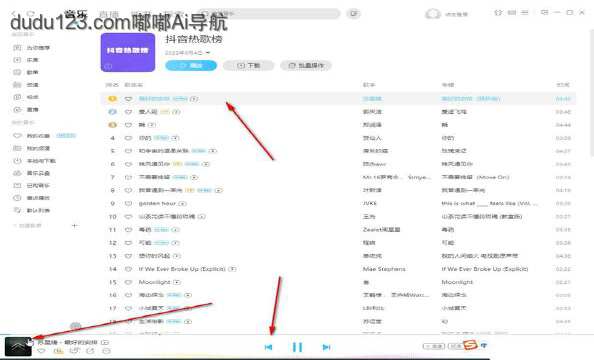Switch to the 音乐 tab
The width and height of the screenshot is (594, 360).
pos(76,15)
